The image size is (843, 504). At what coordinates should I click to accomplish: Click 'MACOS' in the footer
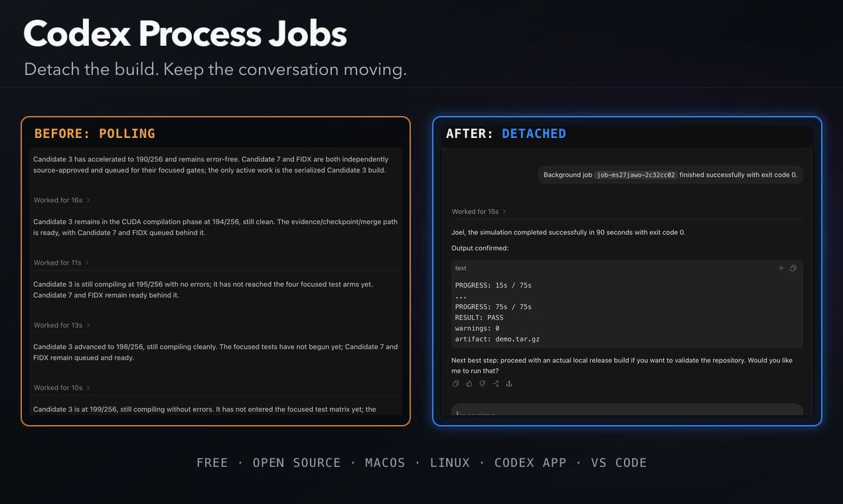[x=385, y=463]
